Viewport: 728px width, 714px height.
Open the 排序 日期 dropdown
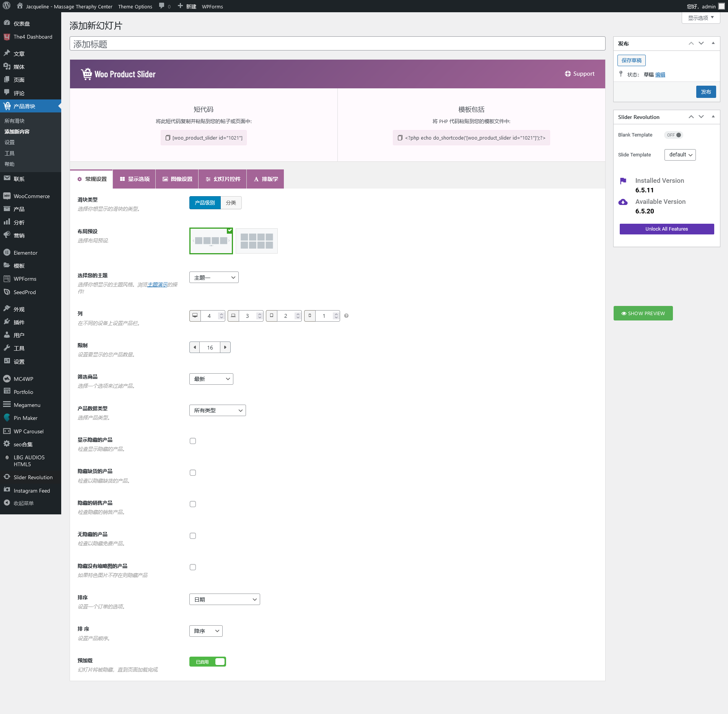click(x=225, y=599)
